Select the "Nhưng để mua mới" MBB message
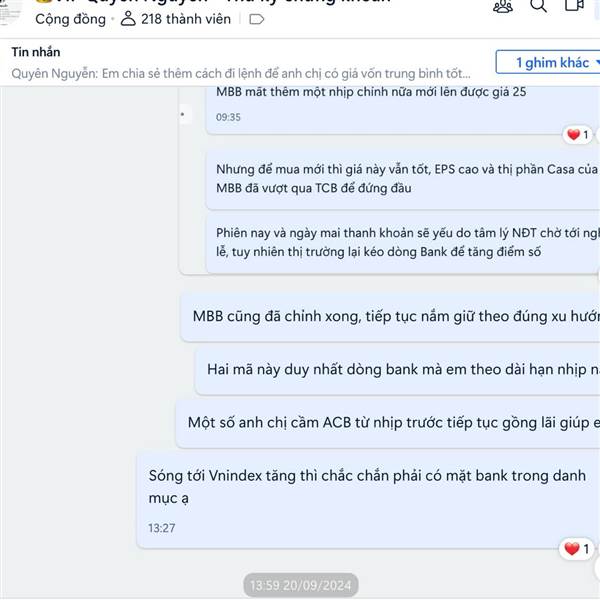Image resolution: width=600 pixels, height=600 pixels. [x=403, y=179]
